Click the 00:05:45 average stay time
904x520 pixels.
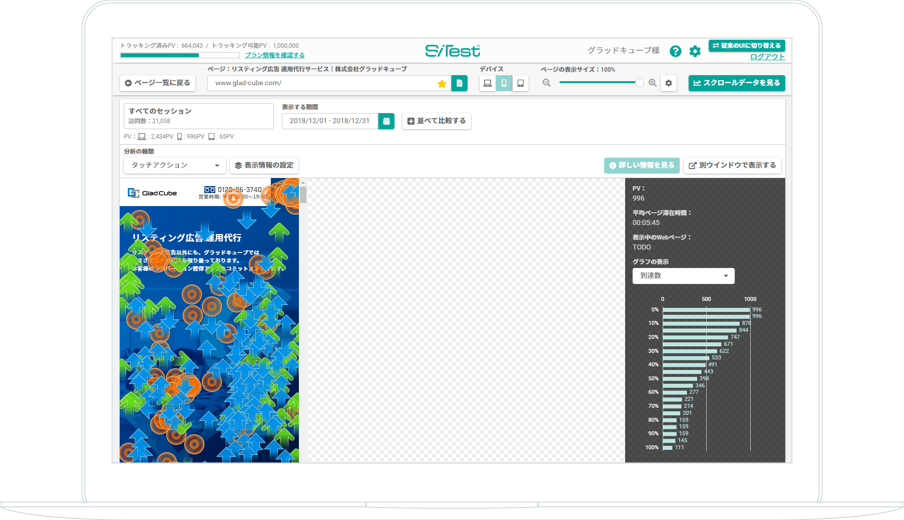[x=646, y=223]
